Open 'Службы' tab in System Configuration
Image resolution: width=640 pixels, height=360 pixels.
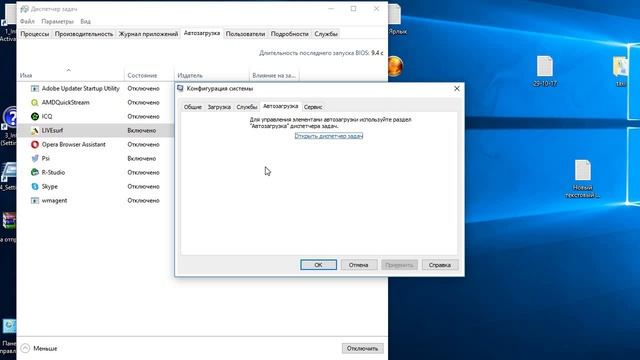247,107
